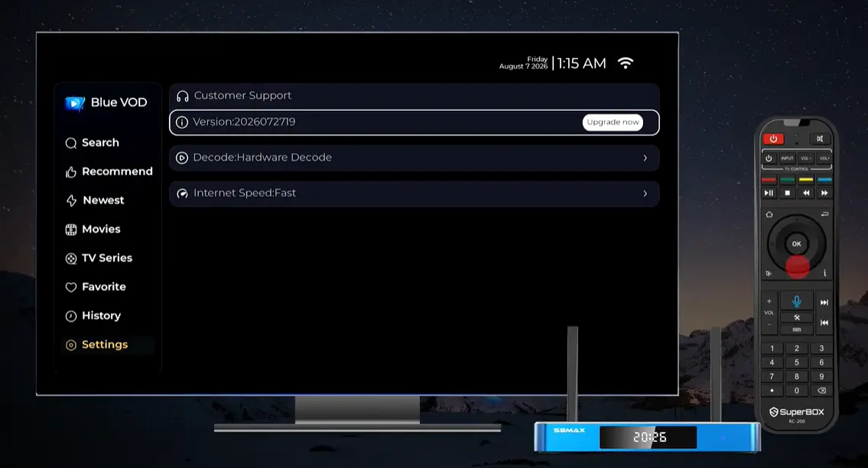Open TV Series from the sidebar
The width and height of the screenshot is (868, 468).
(x=99, y=258)
